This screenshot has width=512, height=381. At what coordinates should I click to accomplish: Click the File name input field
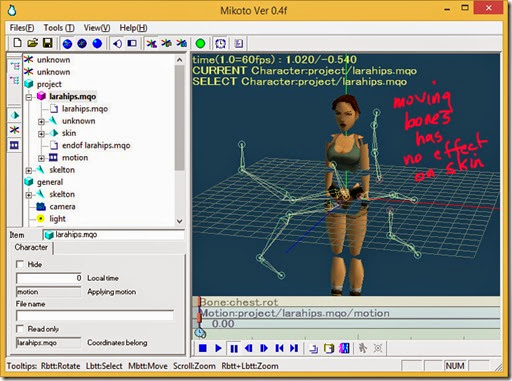95,315
